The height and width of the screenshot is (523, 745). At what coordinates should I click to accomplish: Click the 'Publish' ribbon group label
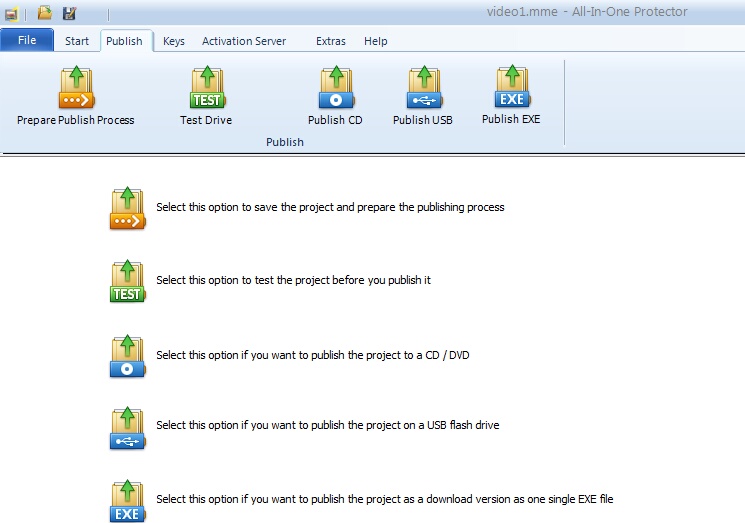tap(285, 142)
